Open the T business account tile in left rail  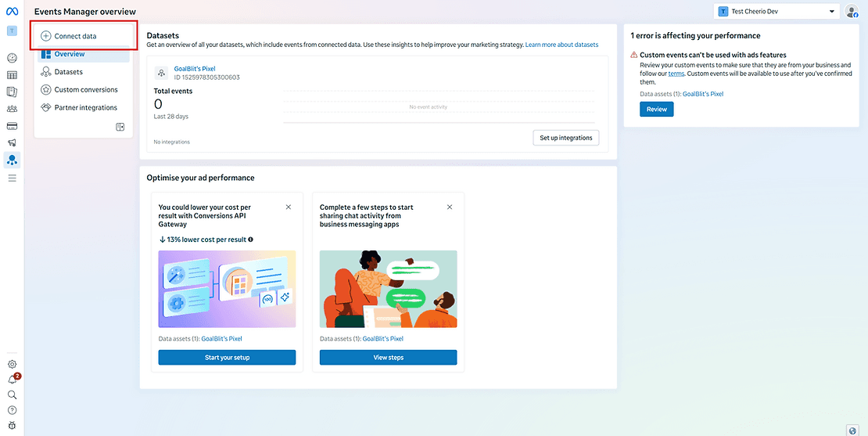pyautogui.click(x=12, y=31)
